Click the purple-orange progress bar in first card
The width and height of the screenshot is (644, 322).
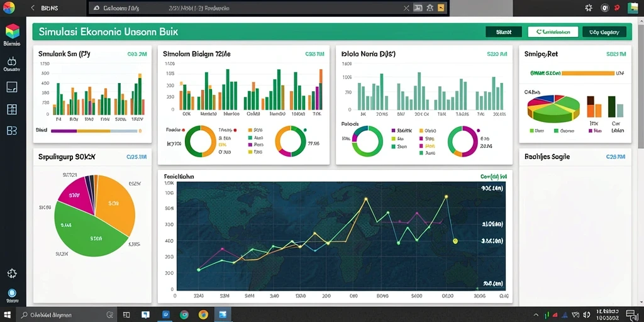(x=94, y=131)
